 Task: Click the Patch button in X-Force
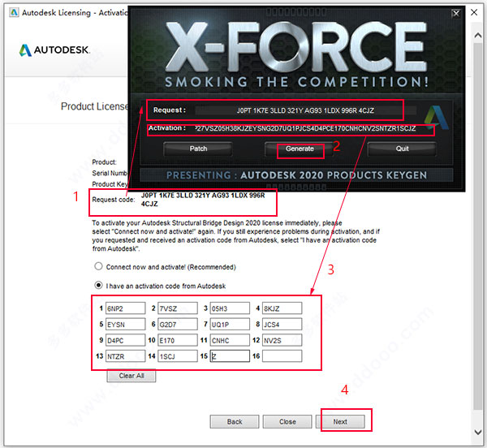(x=198, y=149)
